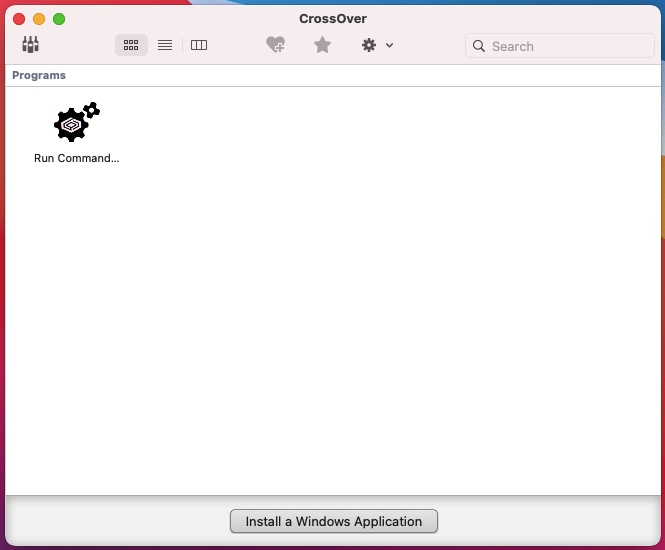The height and width of the screenshot is (550, 665).
Task: Click the heart-plus add favorite icon
Action: [x=276, y=45]
